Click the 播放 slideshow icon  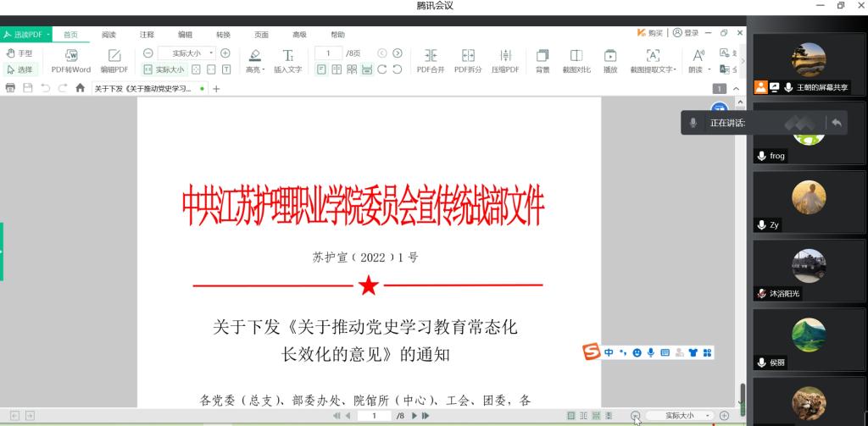(610, 55)
